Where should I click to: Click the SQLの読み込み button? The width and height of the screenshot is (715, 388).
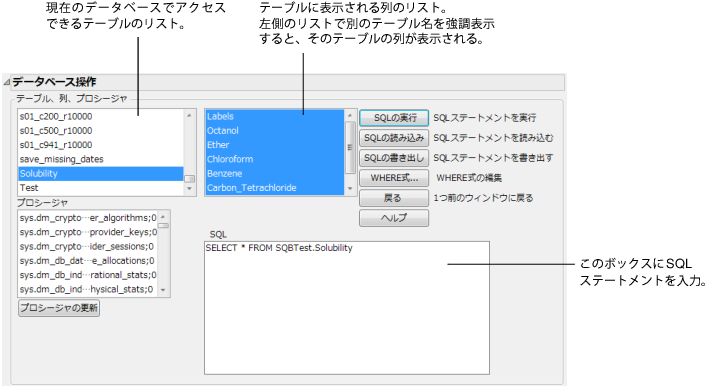tap(394, 138)
